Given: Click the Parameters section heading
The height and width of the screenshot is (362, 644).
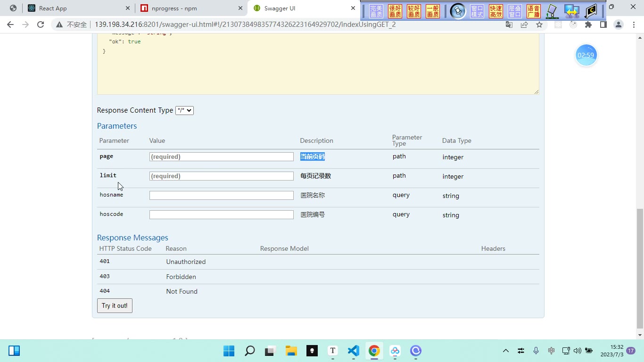Looking at the screenshot, I should click(117, 126).
